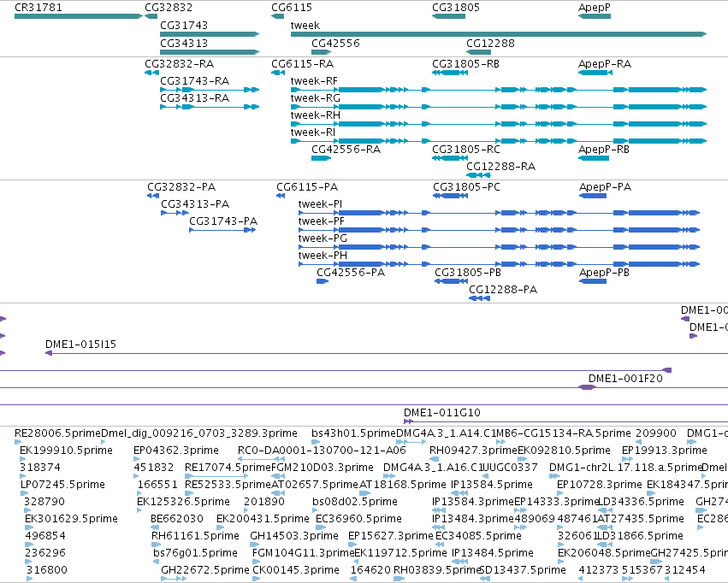The height and width of the screenshot is (583, 728).
Task: Select the ApepP gene label
Action: click(595, 8)
